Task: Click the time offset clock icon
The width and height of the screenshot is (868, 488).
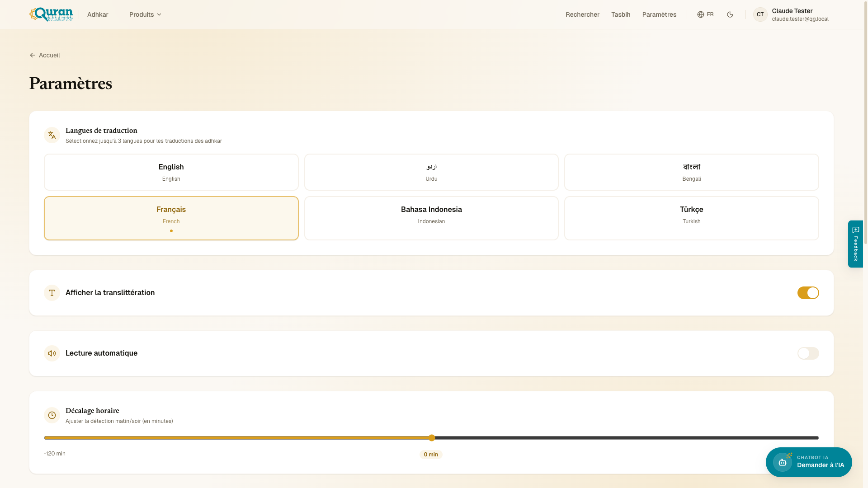Action: pos(52,415)
